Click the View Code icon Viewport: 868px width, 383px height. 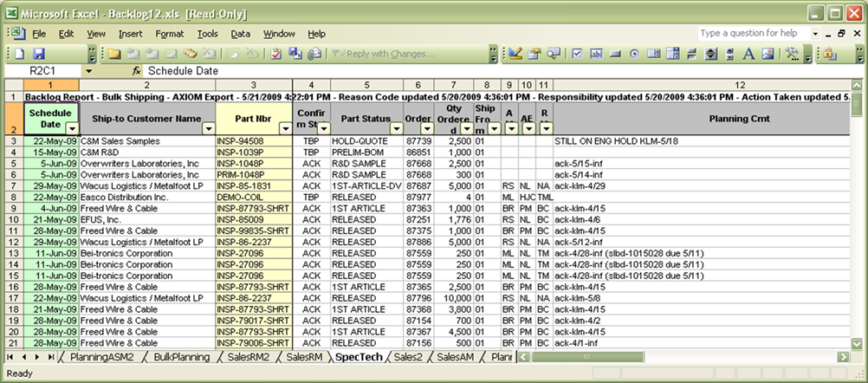tap(554, 54)
